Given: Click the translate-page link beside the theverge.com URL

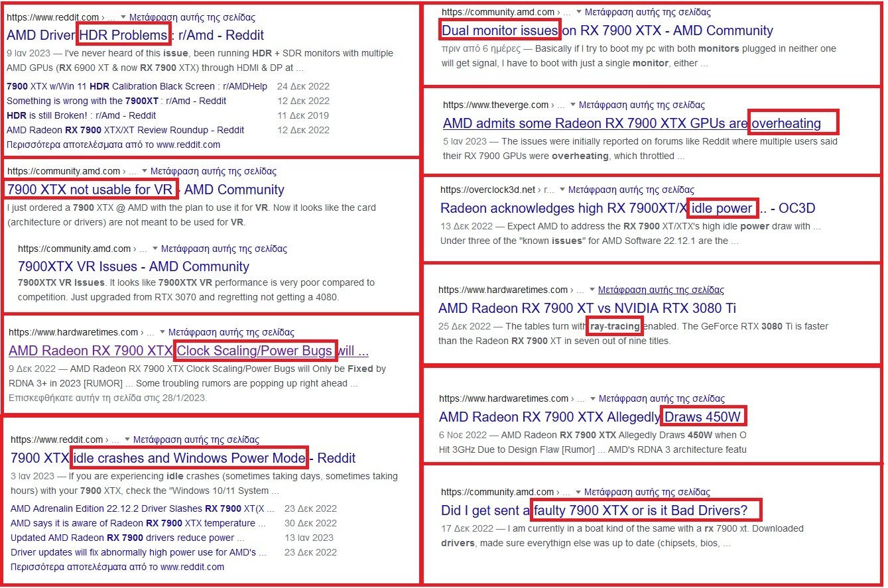Looking at the screenshot, I should point(642,105).
